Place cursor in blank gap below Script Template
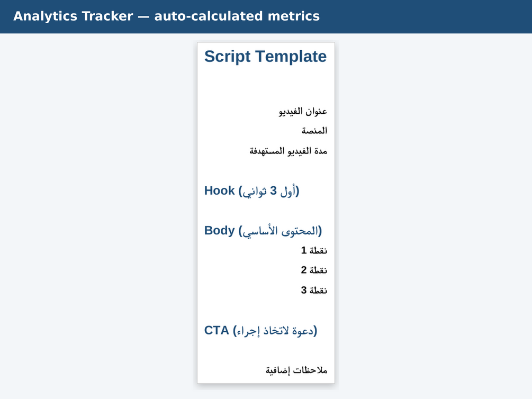The image size is (532, 399). pos(265,85)
